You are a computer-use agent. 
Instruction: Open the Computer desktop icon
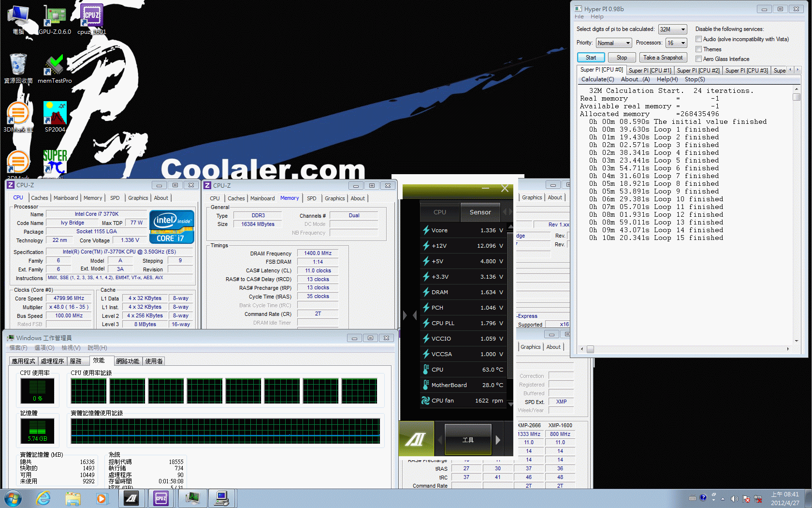click(x=18, y=20)
